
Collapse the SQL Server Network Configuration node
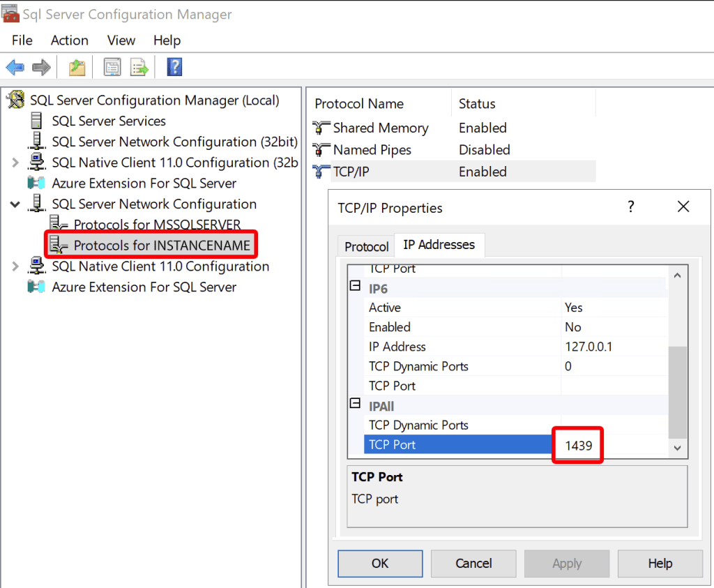pos(15,204)
